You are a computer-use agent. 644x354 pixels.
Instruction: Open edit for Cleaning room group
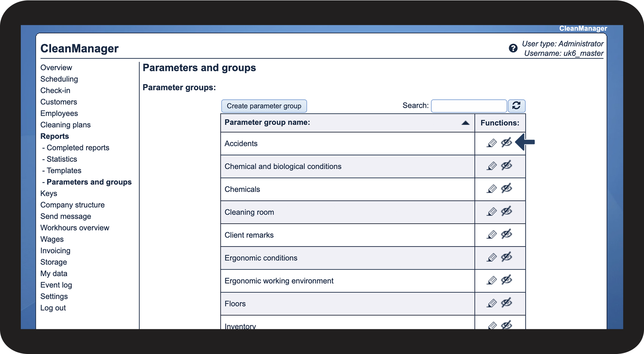492,212
